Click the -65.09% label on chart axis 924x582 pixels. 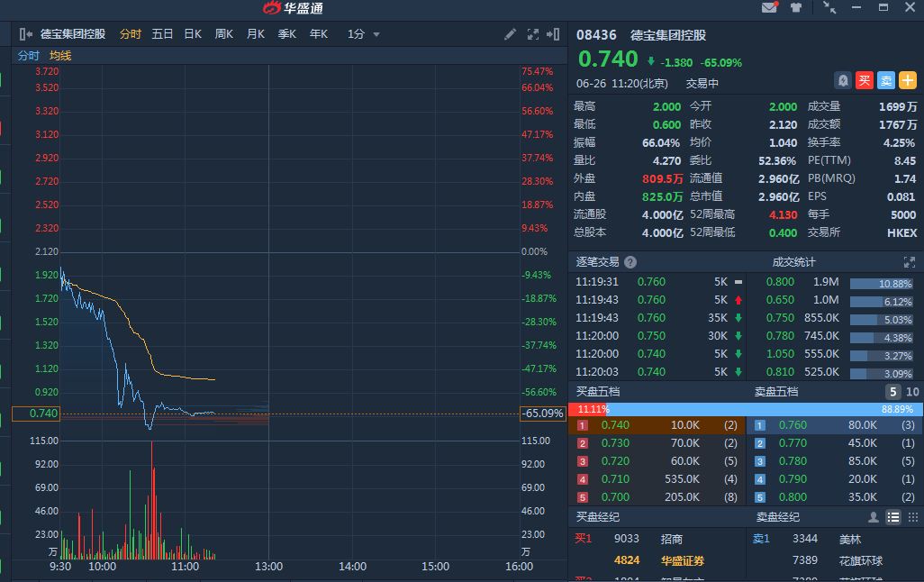tap(543, 414)
